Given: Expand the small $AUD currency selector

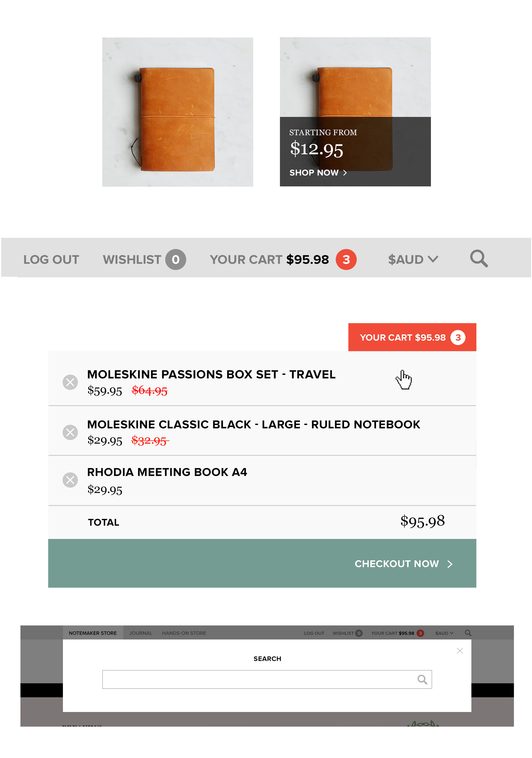Looking at the screenshot, I should click(444, 633).
